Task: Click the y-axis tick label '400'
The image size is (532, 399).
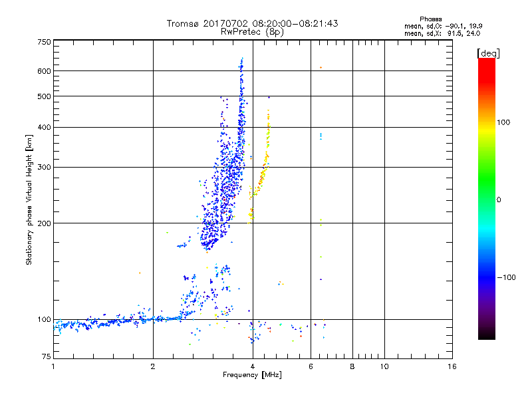Action: point(44,127)
